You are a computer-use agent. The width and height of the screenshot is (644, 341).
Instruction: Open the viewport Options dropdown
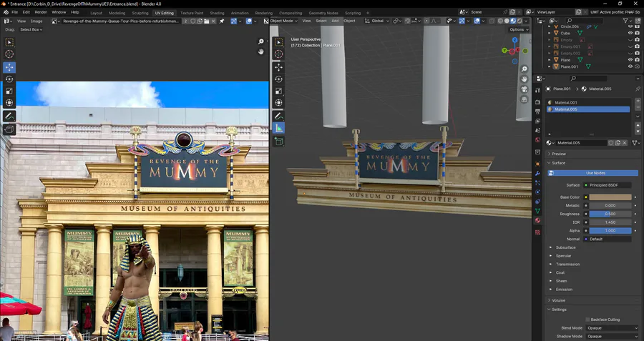point(519,29)
